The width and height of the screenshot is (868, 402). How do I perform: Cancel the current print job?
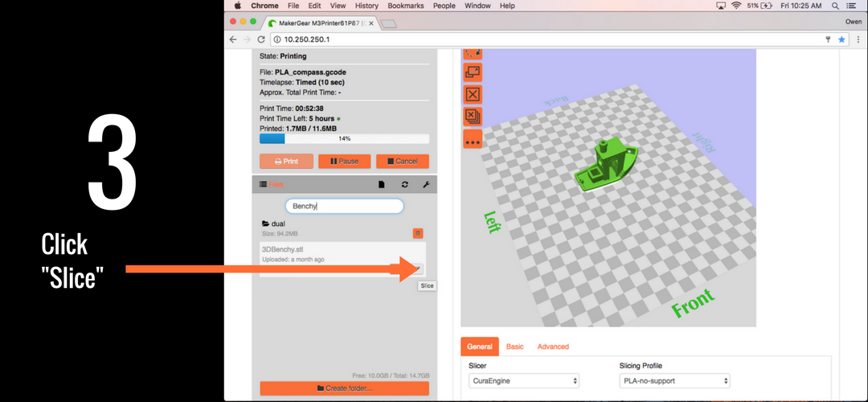point(402,161)
